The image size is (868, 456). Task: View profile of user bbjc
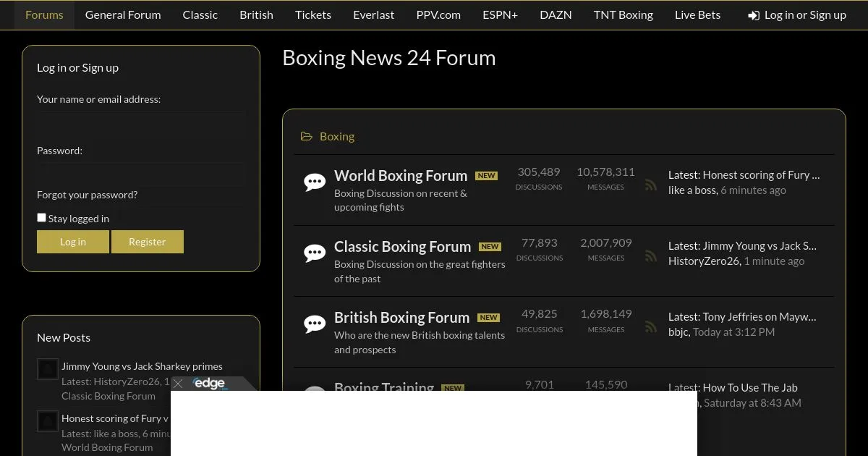point(678,332)
